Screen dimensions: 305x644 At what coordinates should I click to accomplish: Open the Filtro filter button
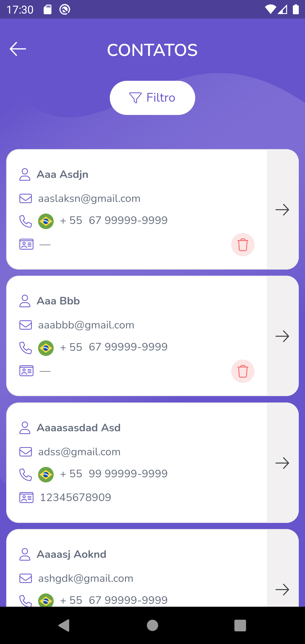(x=152, y=98)
